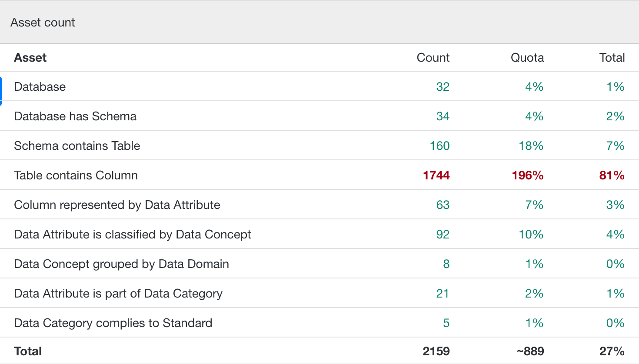Click count 63 in Column represented row
The image size is (639, 364).
pyautogui.click(x=443, y=205)
